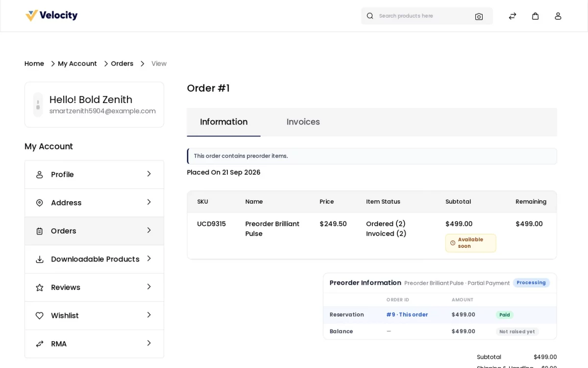
Task: Expand the RMA chevron arrow
Action: [149, 343]
